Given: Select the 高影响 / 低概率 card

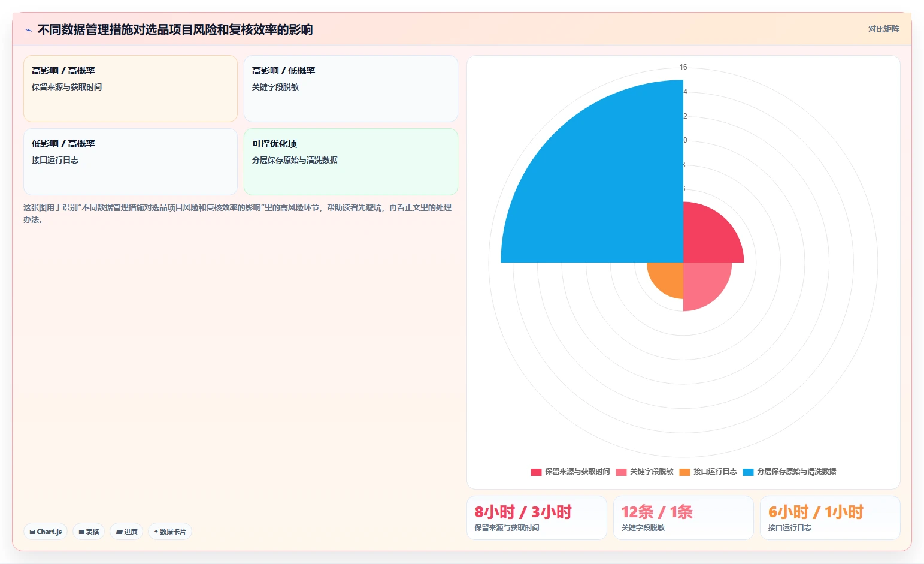Looking at the screenshot, I should 351,89.
